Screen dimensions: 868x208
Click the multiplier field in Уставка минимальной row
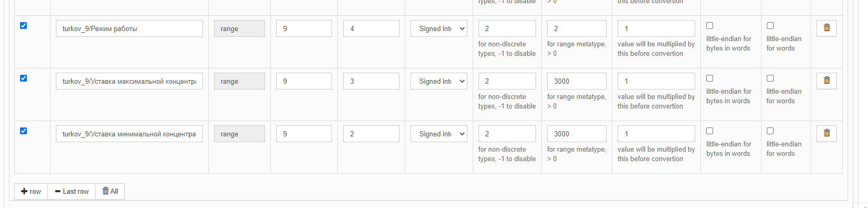[x=656, y=134]
